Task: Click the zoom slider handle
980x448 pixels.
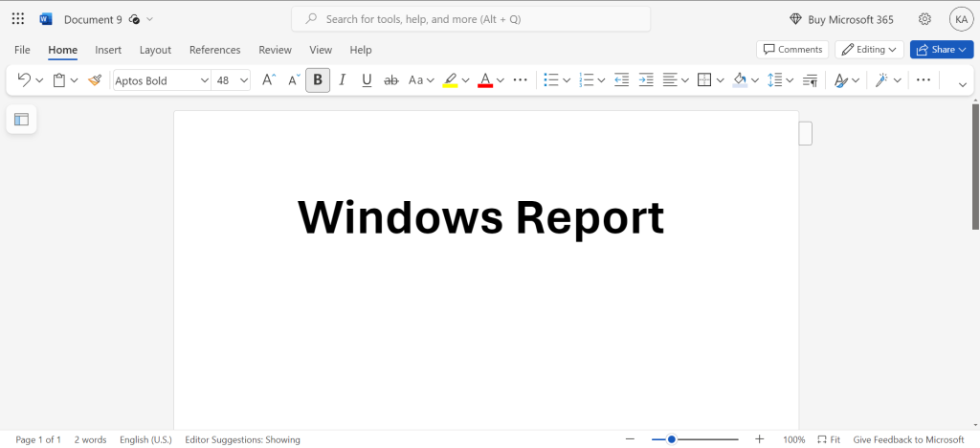Action: (x=671, y=440)
